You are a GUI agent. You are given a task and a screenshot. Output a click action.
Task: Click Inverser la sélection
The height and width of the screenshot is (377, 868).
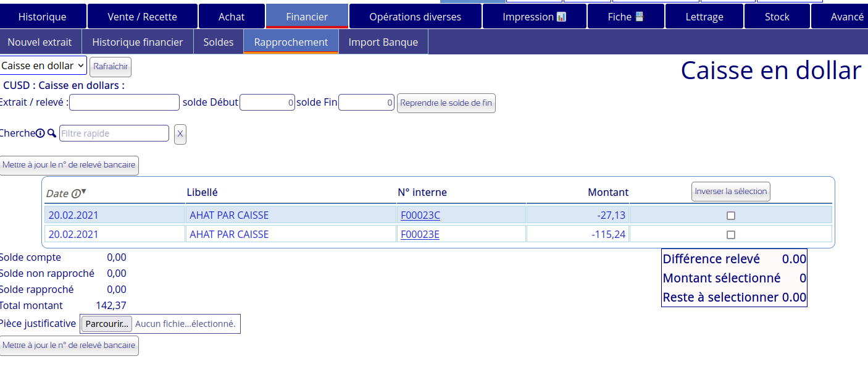(730, 192)
